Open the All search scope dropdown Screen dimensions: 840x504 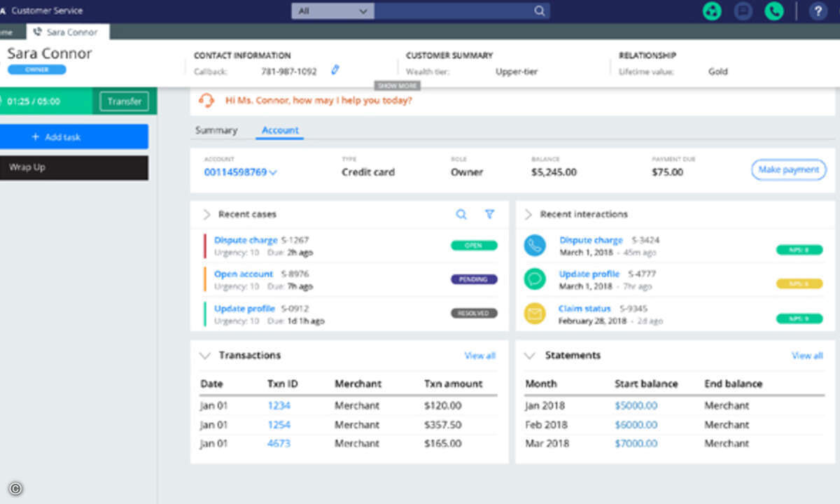click(x=332, y=11)
